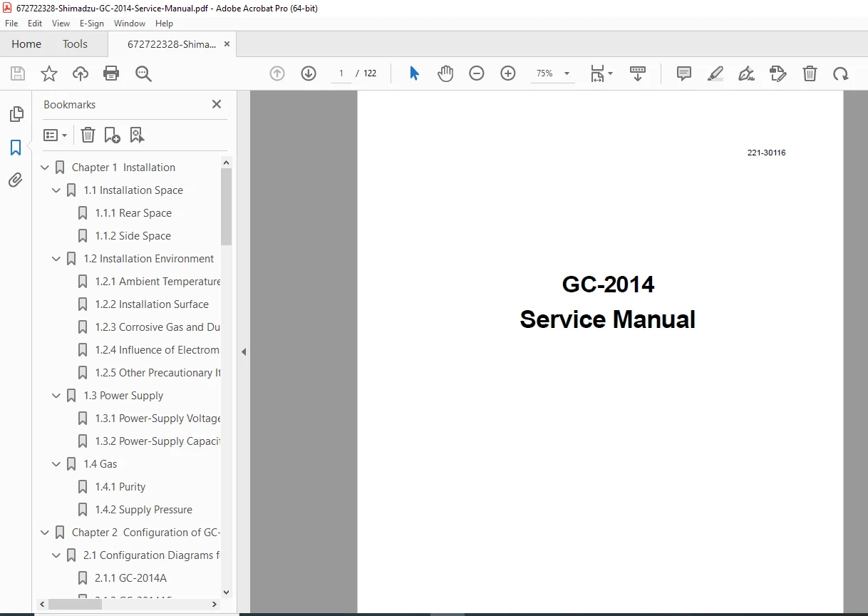Screen dimensions: 868x616
Task: Open the Sign document pen tool
Action: 746,73
